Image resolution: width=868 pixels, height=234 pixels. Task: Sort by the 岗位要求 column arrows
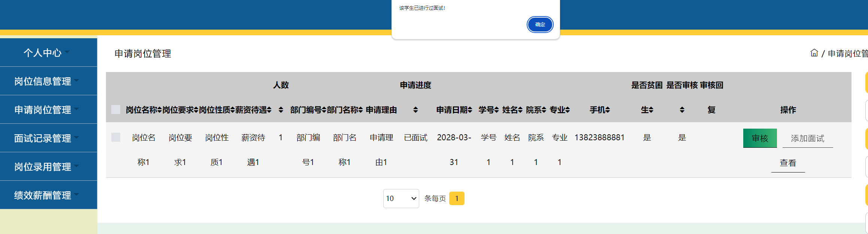(196, 110)
